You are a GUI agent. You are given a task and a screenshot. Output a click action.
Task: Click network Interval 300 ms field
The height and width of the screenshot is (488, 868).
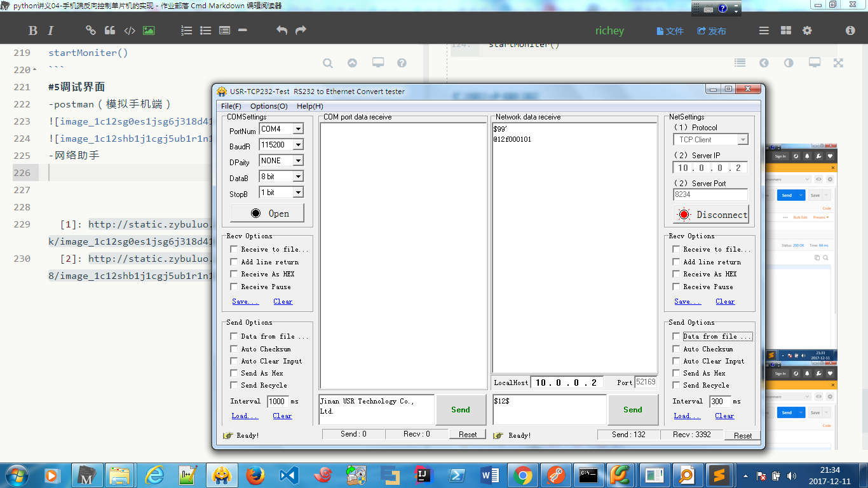click(x=720, y=401)
